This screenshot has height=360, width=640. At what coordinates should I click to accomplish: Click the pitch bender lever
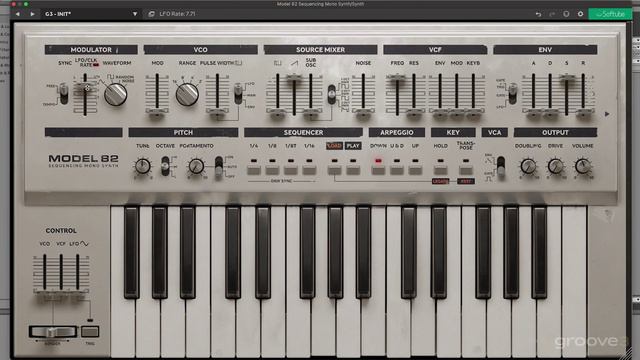(53, 331)
